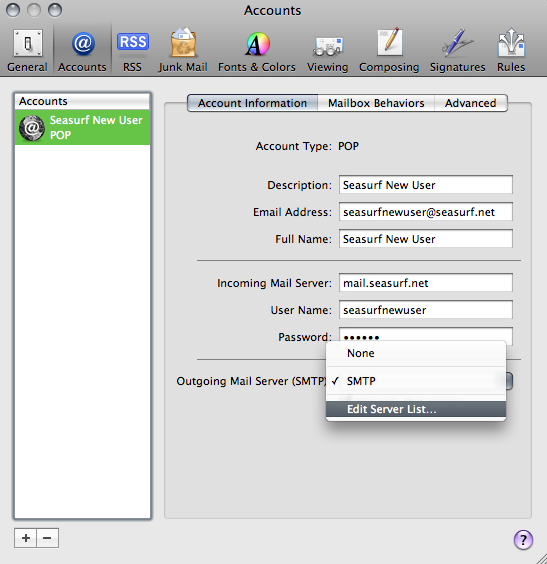Image resolution: width=547 pixels, height=564 pixels.
Task: Add a new account with plus button
Action: point(26,538)
